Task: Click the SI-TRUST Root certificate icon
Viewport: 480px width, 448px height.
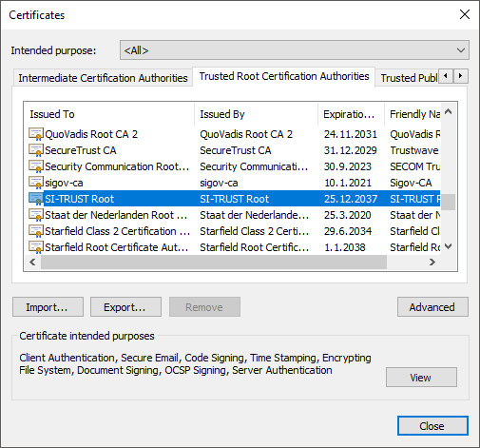Action: pyautogui.click(x=36, y=199)
